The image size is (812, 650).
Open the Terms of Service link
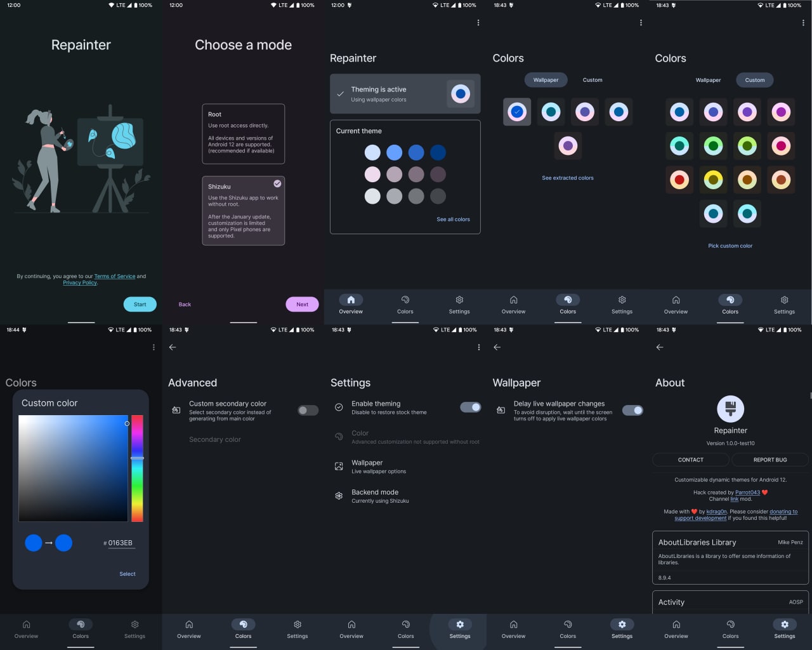point(115,276)
